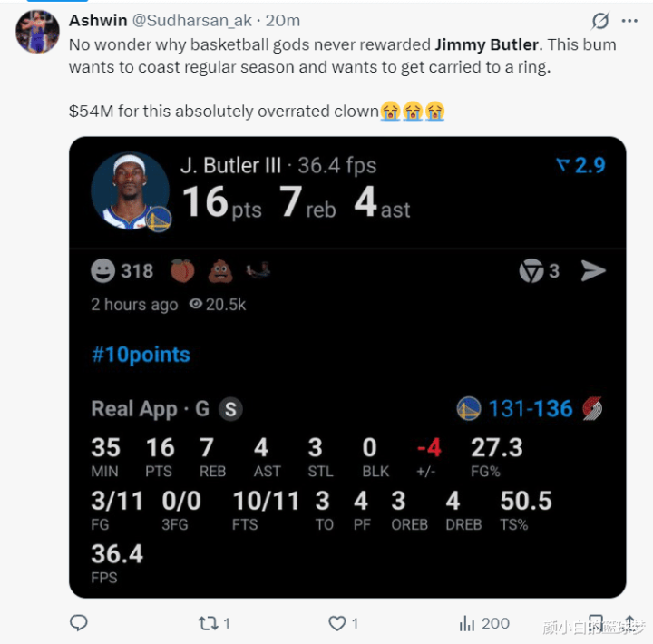653x644 pixels.
Task: Click the Ashwin display name
Action: pyautogui.click(x=98, y=21)
